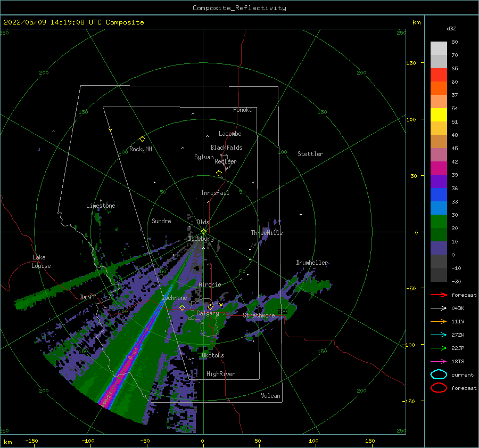Click the magenta 18TS arrow icon

[439, 362]
